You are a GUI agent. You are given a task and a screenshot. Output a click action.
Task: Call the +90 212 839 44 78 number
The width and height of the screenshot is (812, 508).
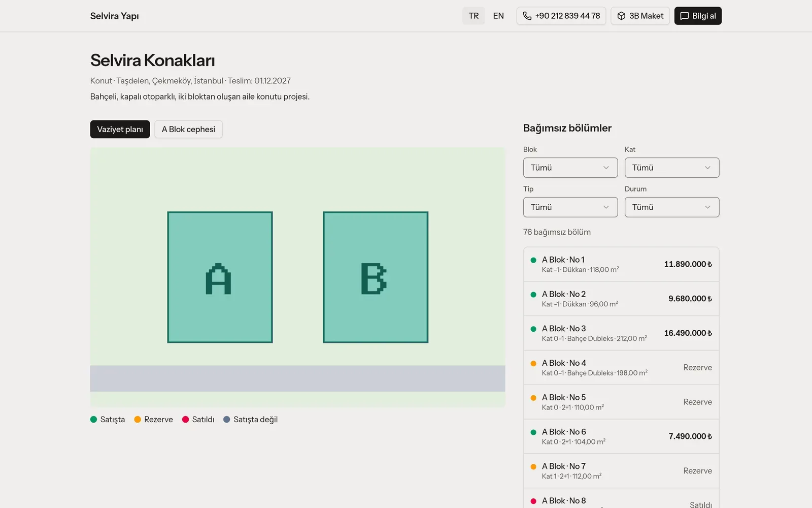(561, 16)
